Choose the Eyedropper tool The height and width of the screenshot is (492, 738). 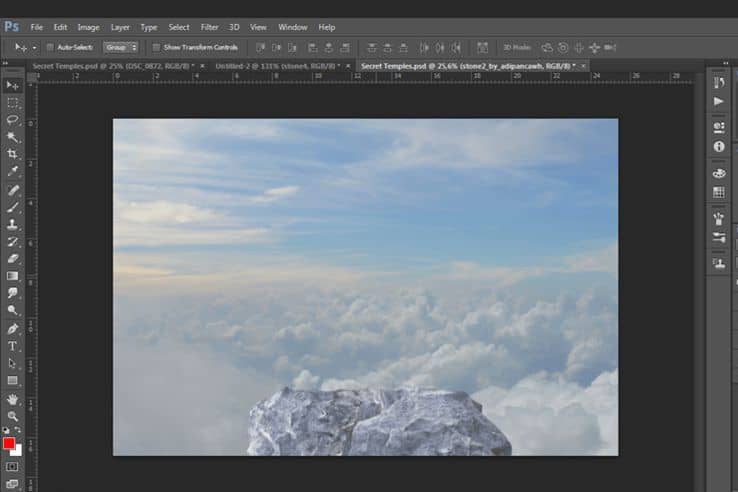[x=13, y=171]
